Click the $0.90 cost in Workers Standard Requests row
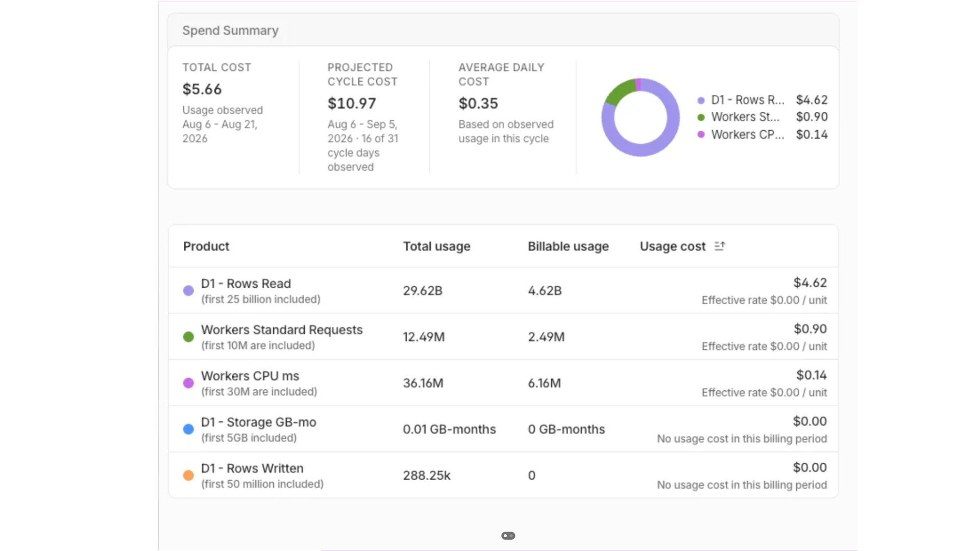 tap(811, 329)
